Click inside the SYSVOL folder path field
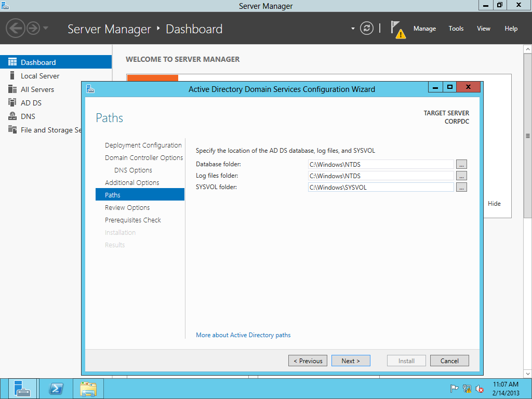532x399 pixels. 381,187
